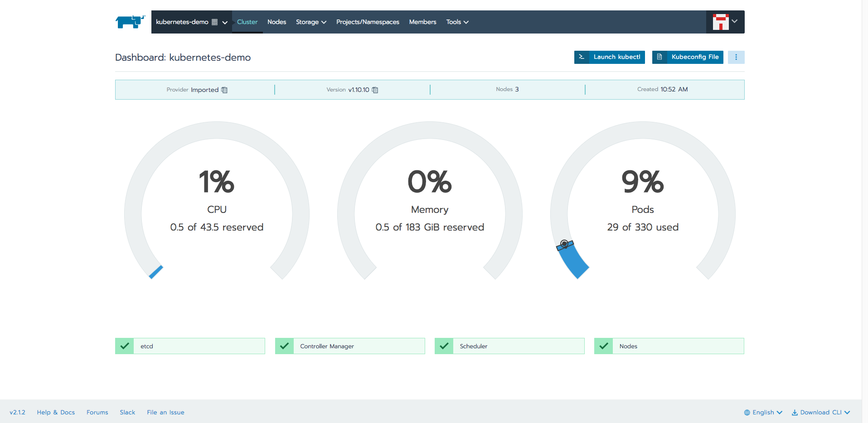868x423 pixels.
Task: Click File an Issue link
Action: (165, 412)
